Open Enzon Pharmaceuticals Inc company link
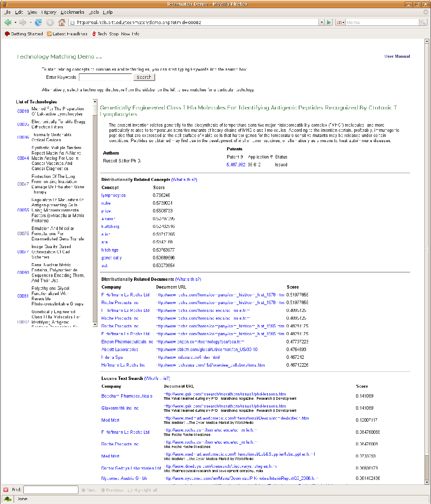This screenshot has height=504, width=431. tap(128, 342)
